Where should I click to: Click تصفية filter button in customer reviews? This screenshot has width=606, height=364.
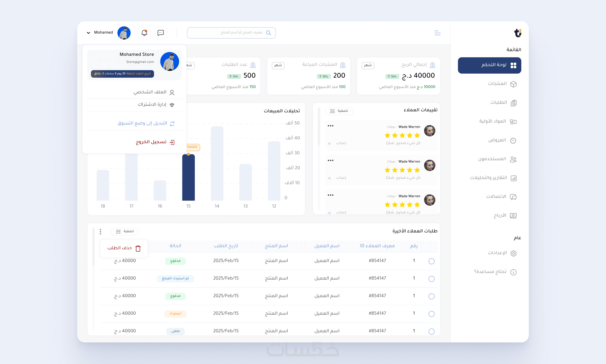(x=339, y=111)
